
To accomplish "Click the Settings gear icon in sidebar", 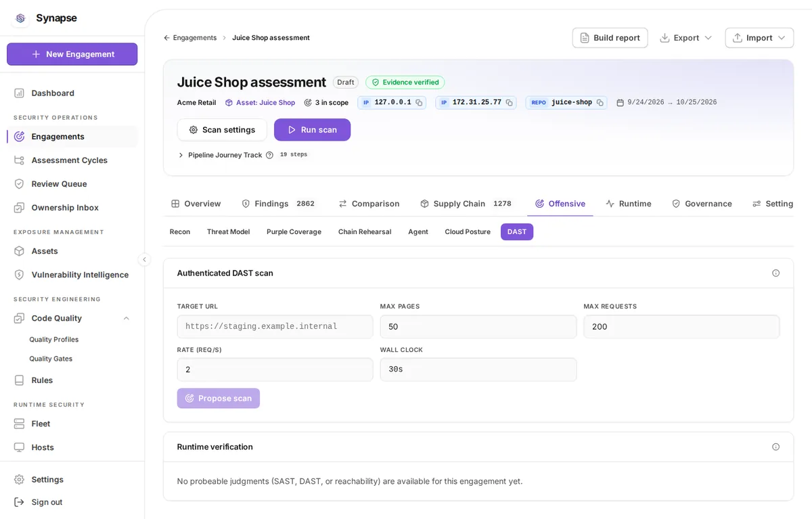I will pyautogui.click(x=19, y=479).
